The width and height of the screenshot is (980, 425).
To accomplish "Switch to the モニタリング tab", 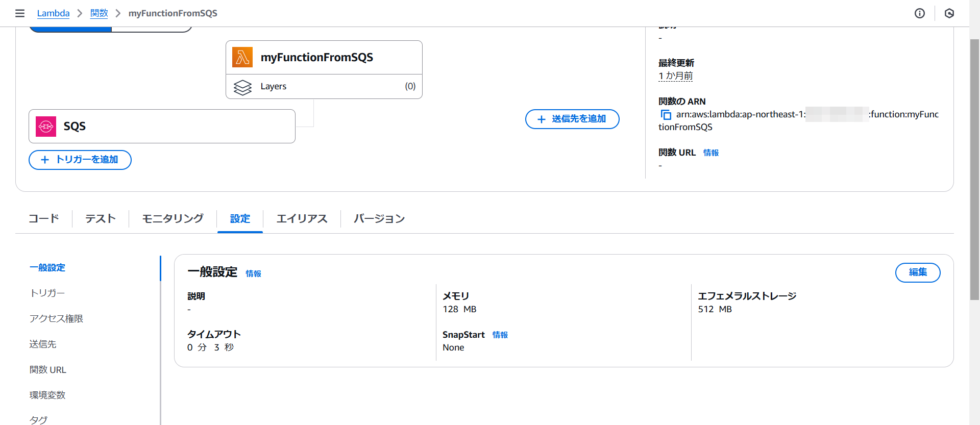I will click(173, 219).
